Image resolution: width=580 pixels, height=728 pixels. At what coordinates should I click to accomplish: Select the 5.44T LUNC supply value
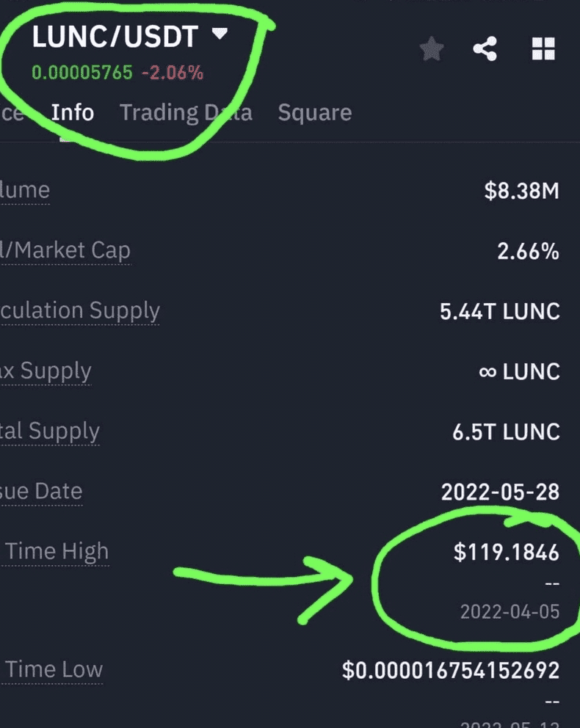click(500, 312)
